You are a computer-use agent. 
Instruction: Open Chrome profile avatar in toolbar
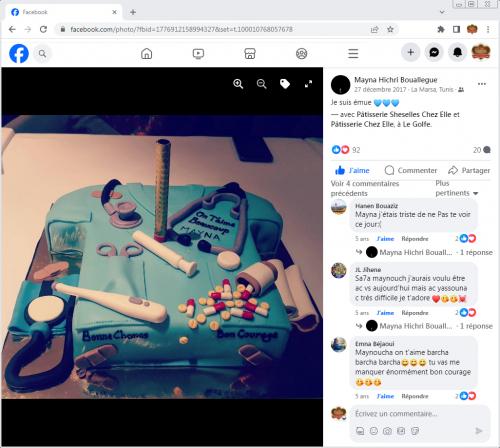coord(472,29)
